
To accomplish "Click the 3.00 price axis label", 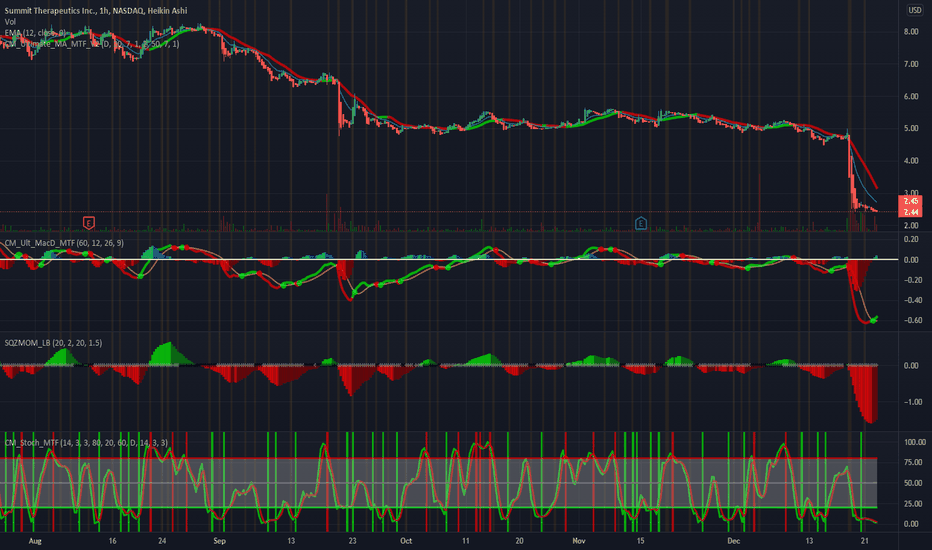I will [911, 193].
